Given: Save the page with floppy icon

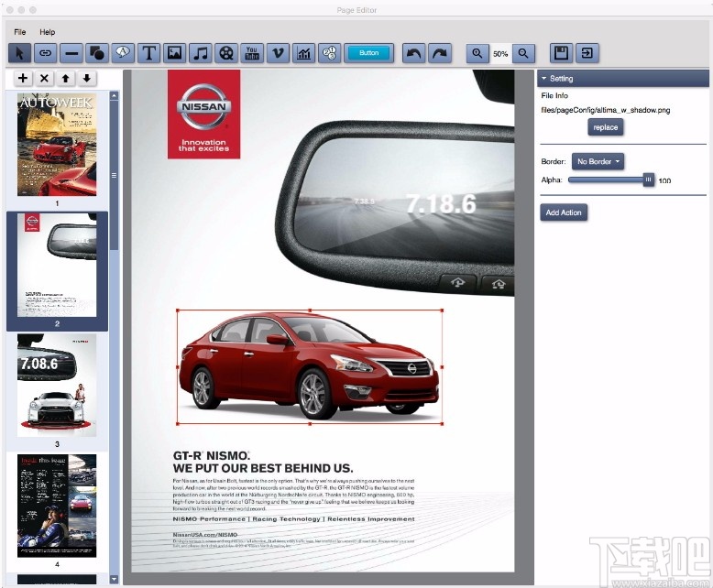Looking at the screenshot, I should [x=562, y=53].
